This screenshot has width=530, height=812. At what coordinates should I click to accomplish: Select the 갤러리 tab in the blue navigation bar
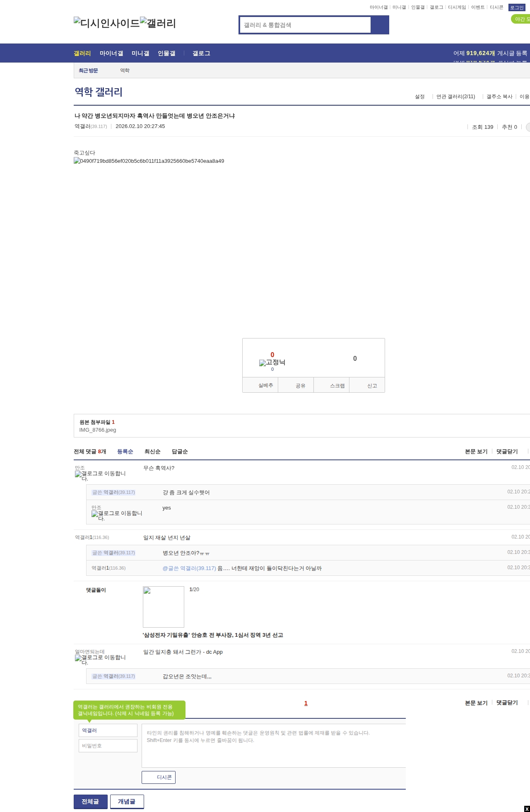coord(82,53)
